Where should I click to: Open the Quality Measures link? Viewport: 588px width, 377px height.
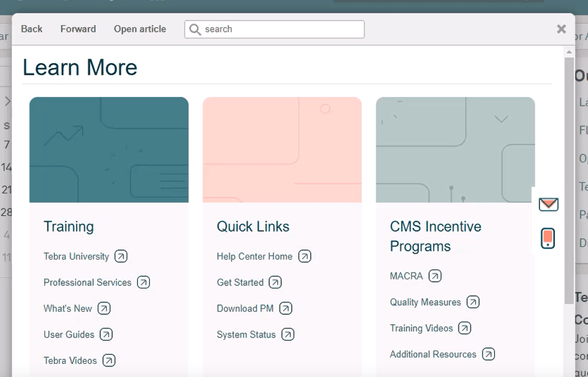pyautogui.click(x=425, y=302)
